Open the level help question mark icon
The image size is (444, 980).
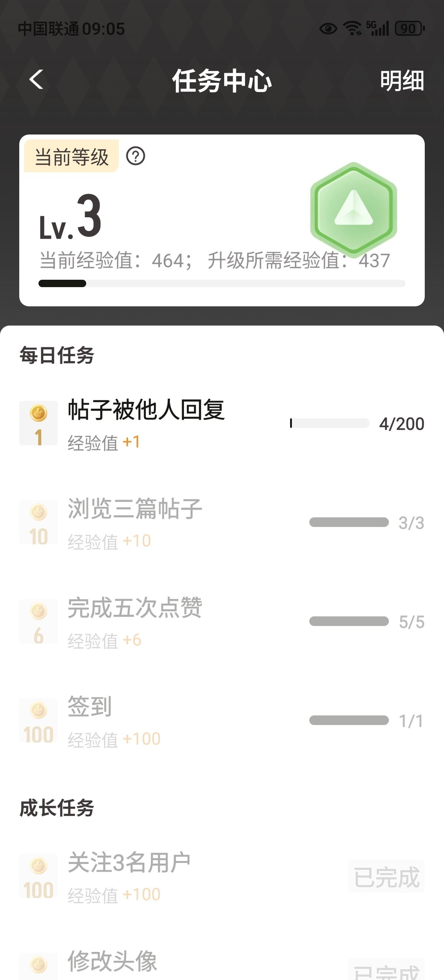click(x=135, y=156)
